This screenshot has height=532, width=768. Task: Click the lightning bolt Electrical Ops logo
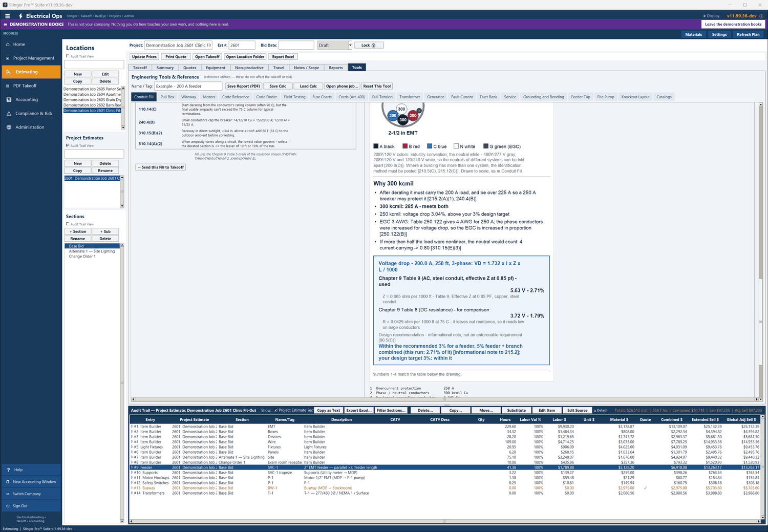point(20,16)
